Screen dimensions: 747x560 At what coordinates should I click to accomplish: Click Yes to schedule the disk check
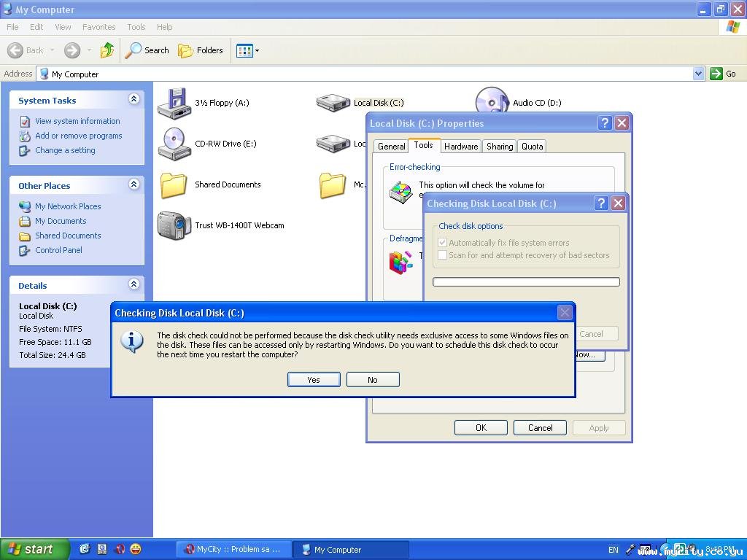coord(314,379)
